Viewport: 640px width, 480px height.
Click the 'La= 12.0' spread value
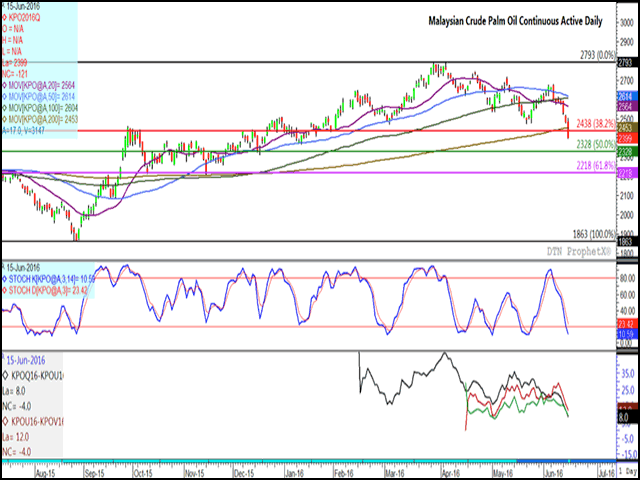point(16,438)
